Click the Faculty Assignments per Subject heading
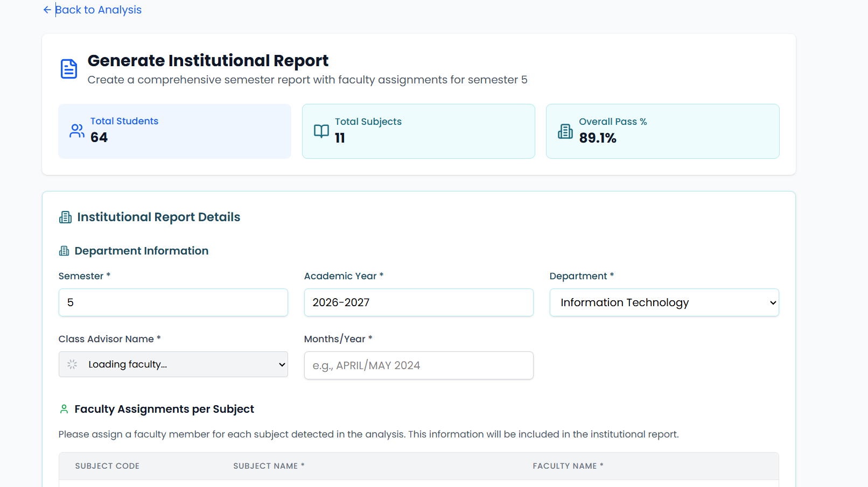 coord(164,409)
